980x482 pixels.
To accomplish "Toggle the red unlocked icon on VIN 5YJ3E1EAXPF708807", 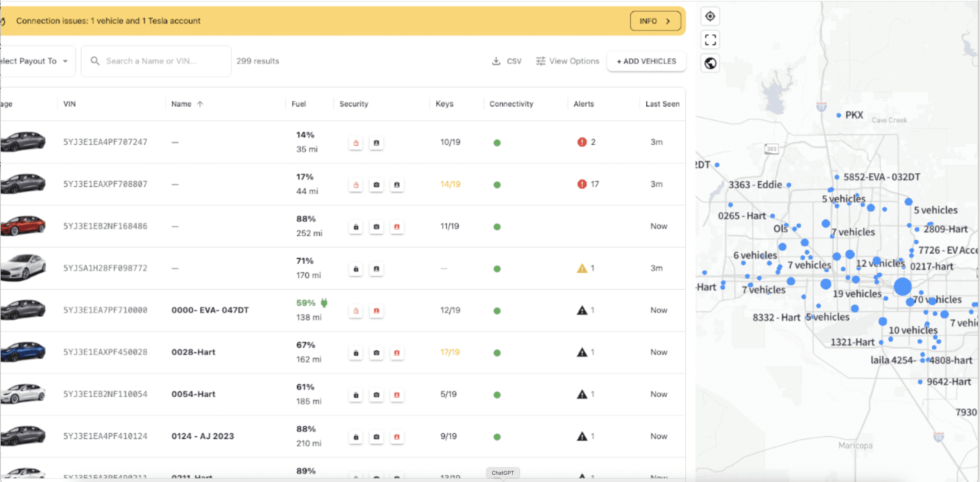I will [x=356, y=185].
